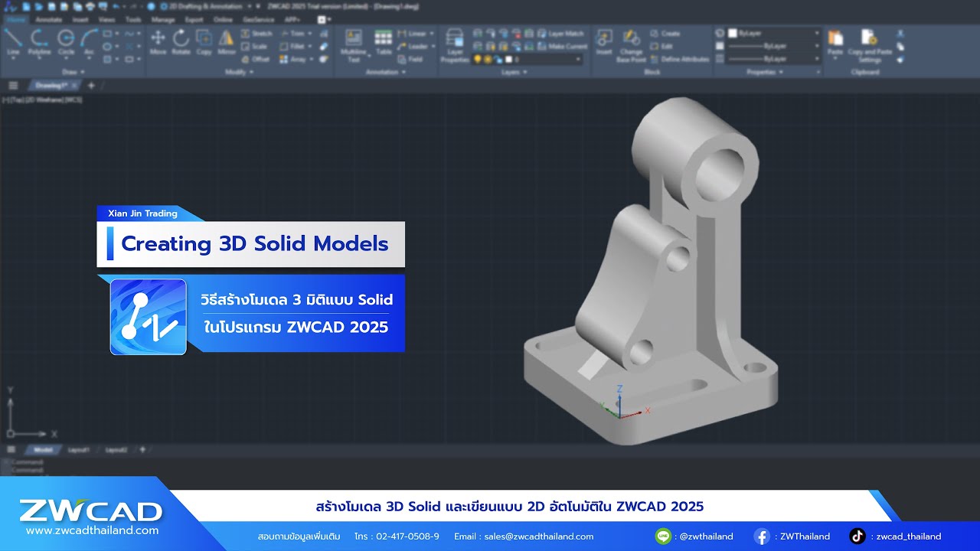Select the Polyline tool
The height and width of the screenshot is (551, 980).
39,43
